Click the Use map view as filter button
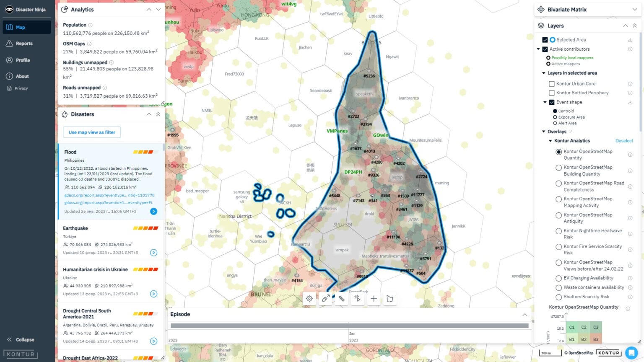 pyautogui.click(x=91, y=132)
